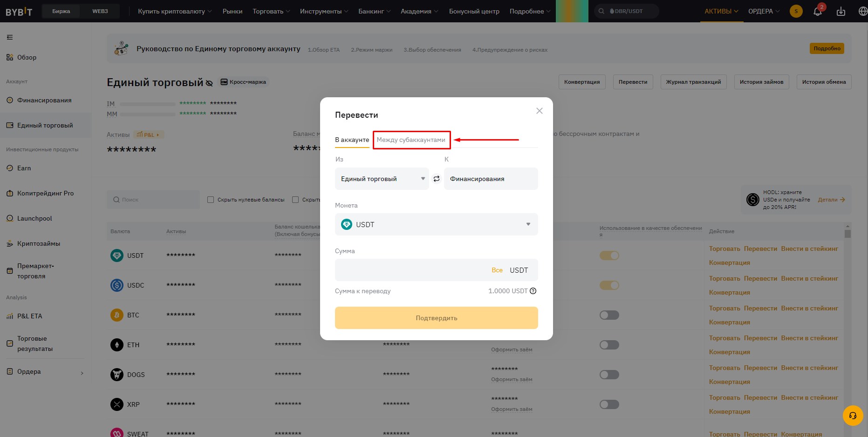Enable BTC collateral switch

pyautogui.click(x=609, y=315)
